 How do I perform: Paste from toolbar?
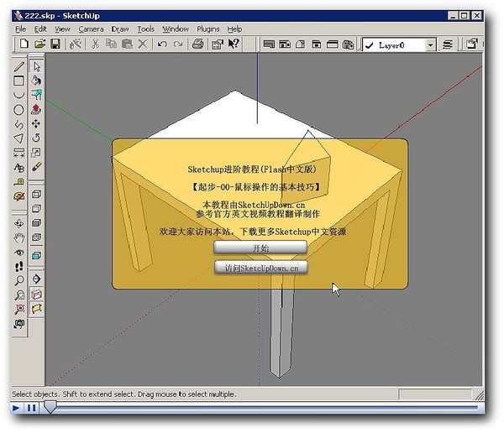(x=128, y=44)
